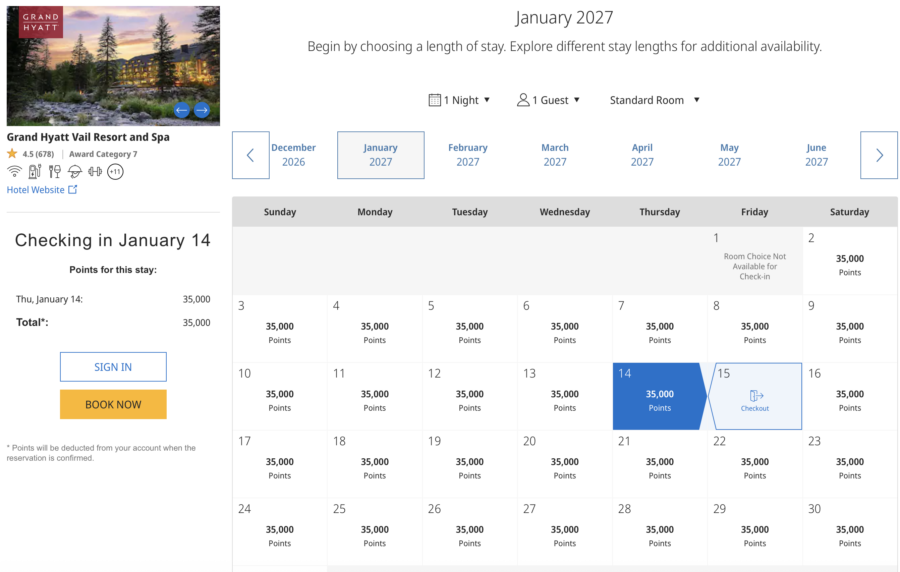Image resolution: width=900 pixels, height=572 pixels.
Task: Select January 21 as check-in date
Action: click(x=660, y=464)
